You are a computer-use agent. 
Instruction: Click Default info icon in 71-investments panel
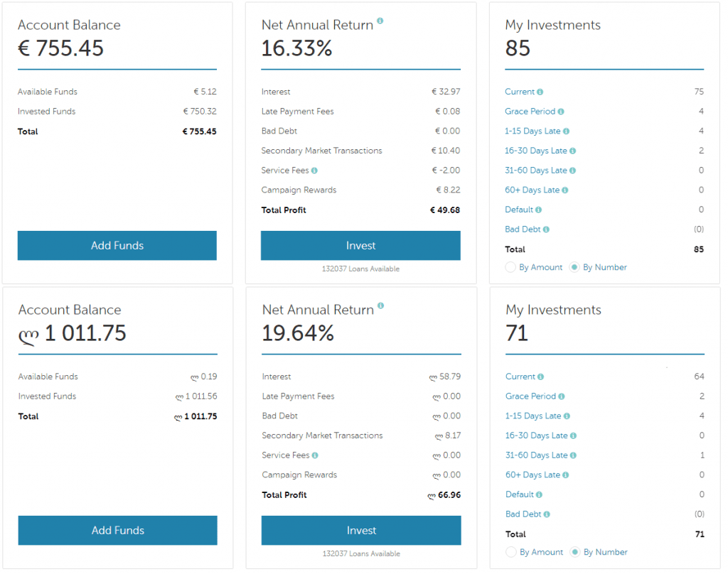click(x=540, y=494)
